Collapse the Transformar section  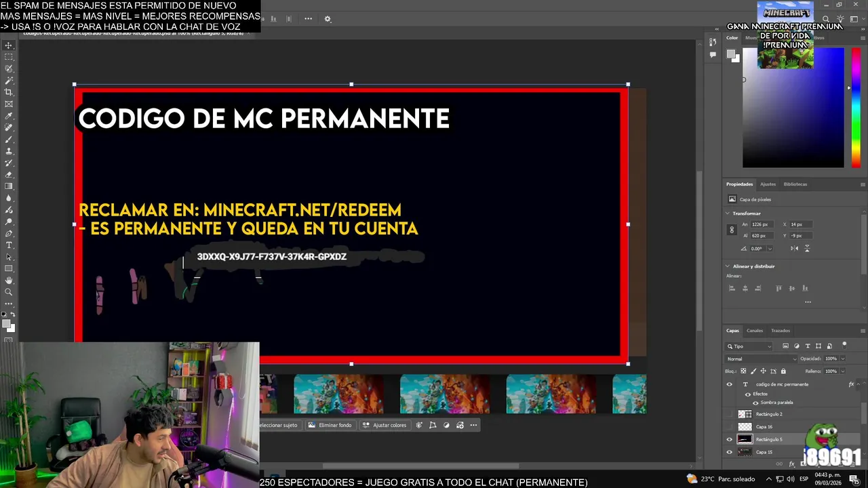pyautogui.click(x=728, y=213)
